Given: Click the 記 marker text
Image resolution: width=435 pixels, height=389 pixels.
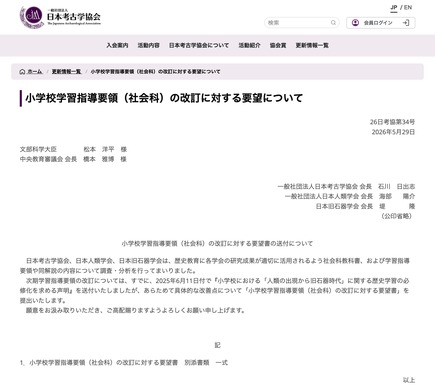Looking at the screenshot, I should [x=217, y=345].
